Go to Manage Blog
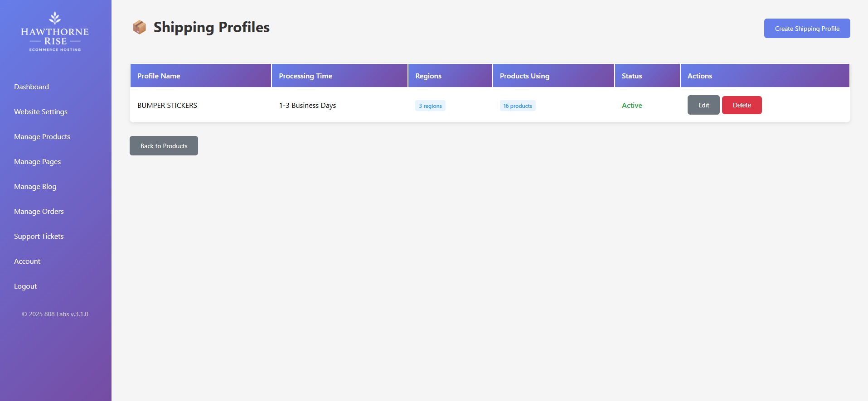868x401 pixels. [x=35, y=186]
